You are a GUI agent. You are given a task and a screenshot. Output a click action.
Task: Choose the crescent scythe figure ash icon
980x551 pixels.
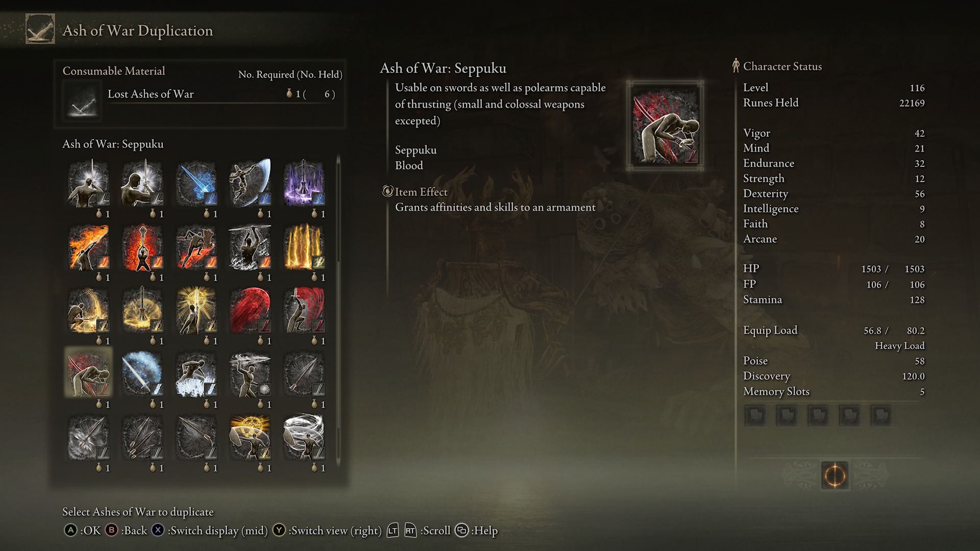point(250,183)
